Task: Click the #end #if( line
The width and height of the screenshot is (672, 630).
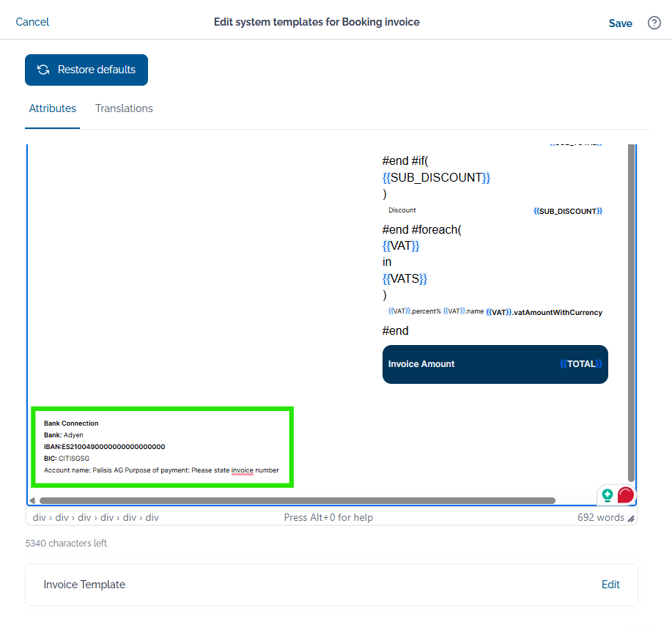Action: [405, 160]
